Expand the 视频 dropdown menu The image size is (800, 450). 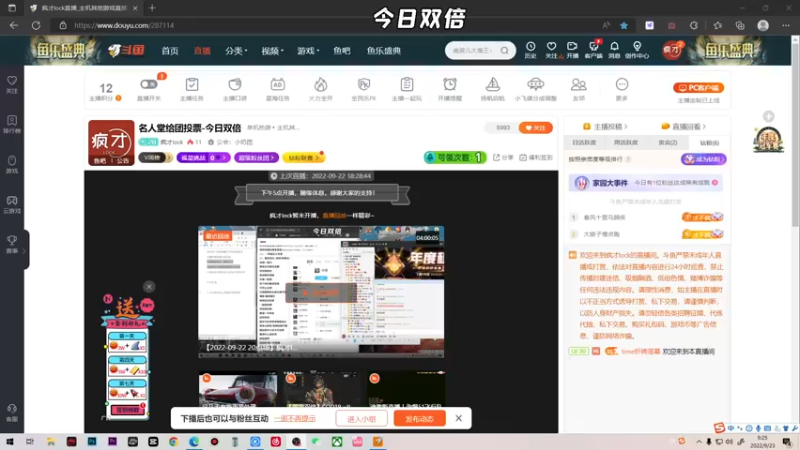click(x=272, y=51)
